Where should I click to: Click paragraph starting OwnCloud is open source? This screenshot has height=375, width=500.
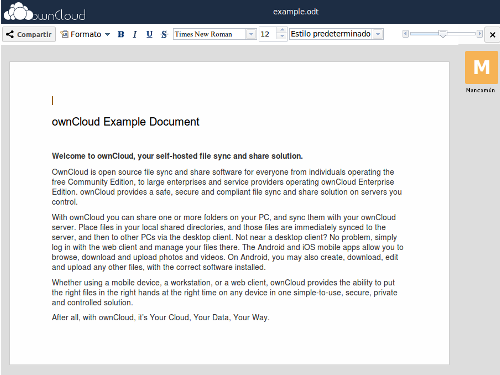pos(227,187)
